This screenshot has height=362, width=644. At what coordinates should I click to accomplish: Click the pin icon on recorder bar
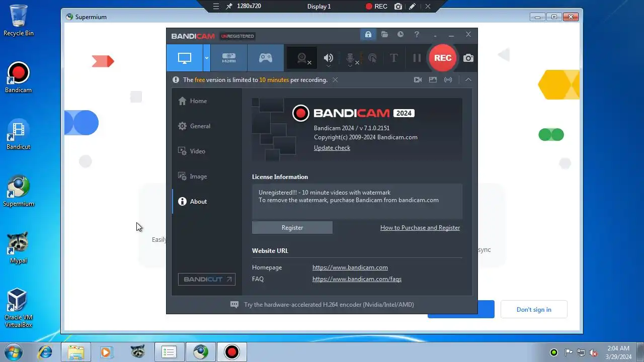[229, 7]
